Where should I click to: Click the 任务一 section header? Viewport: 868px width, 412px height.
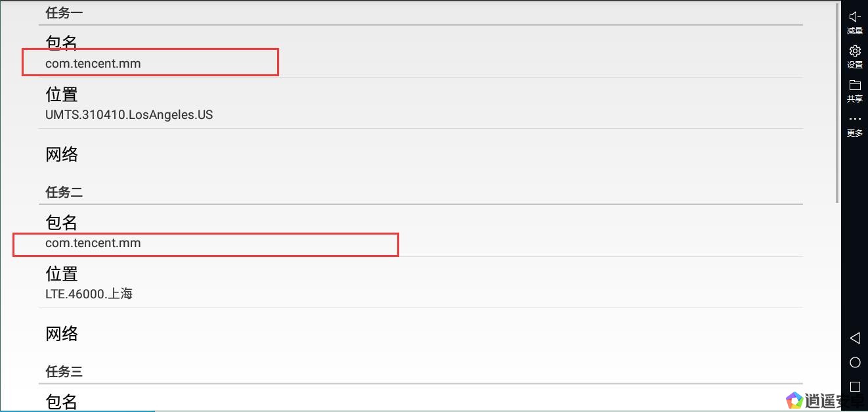point(64,13)
